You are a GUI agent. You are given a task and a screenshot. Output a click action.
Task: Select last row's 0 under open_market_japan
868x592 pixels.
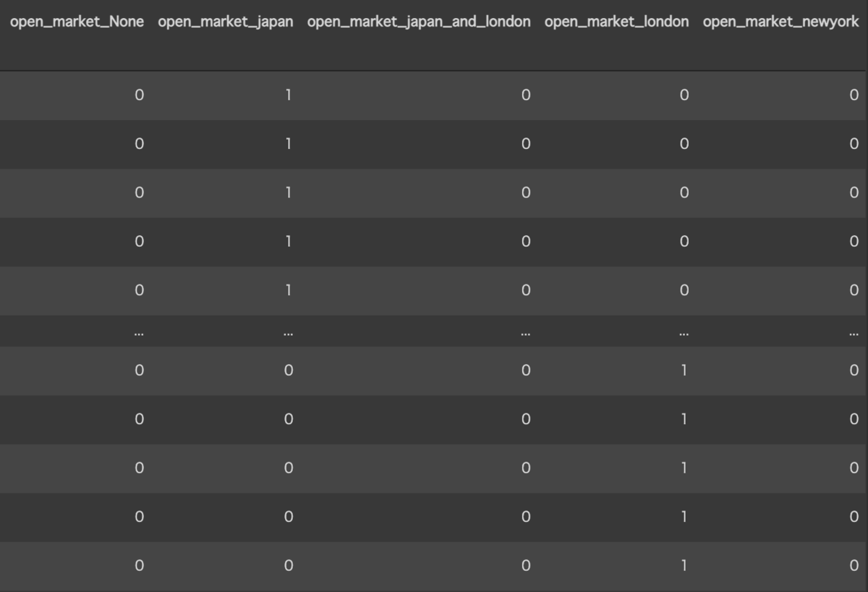pyautogui.click(x=288, y=565)
